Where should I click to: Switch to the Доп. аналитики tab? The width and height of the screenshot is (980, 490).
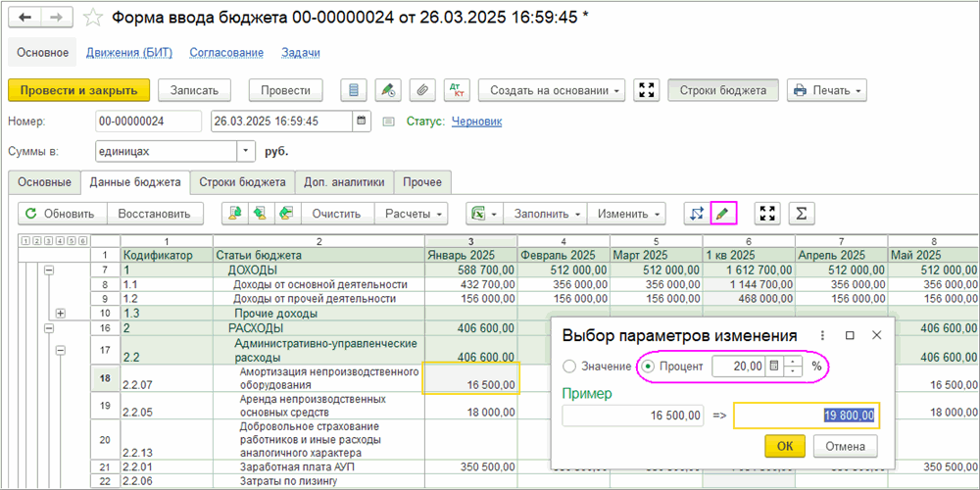click(x=344, y=182)
